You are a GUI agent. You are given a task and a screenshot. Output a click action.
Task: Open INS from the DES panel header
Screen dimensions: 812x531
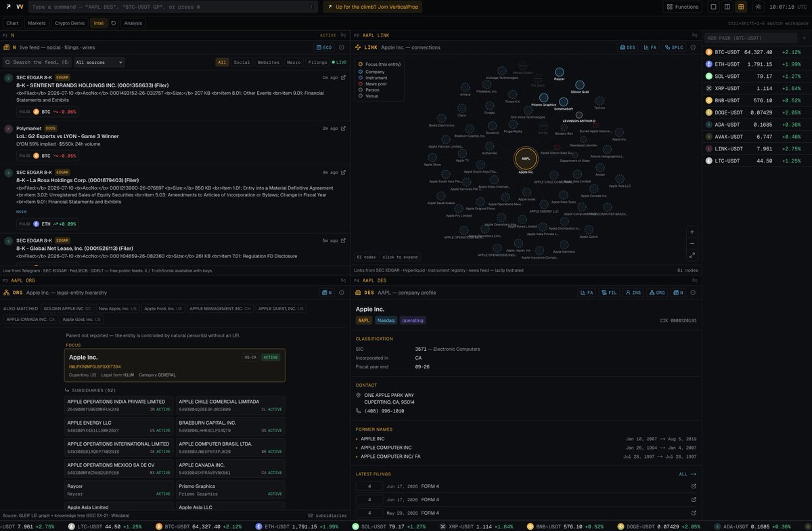633,293
